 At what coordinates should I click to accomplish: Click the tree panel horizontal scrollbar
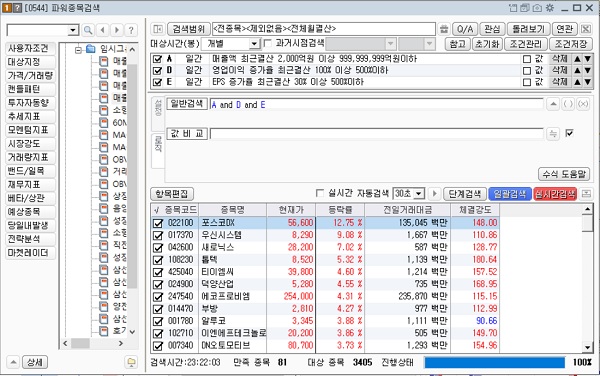coord(94,343)
